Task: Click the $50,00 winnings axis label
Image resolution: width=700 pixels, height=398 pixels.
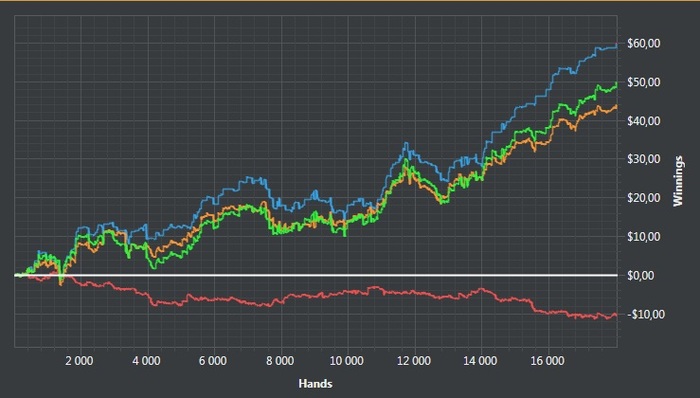Action: [x=643, y=82]
